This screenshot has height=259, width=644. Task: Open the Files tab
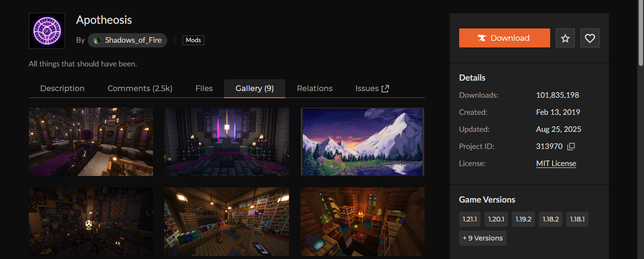(x=204, y=89)
